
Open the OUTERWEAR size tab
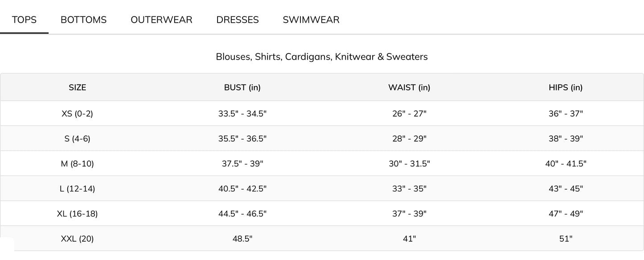[x=161, y=20]
